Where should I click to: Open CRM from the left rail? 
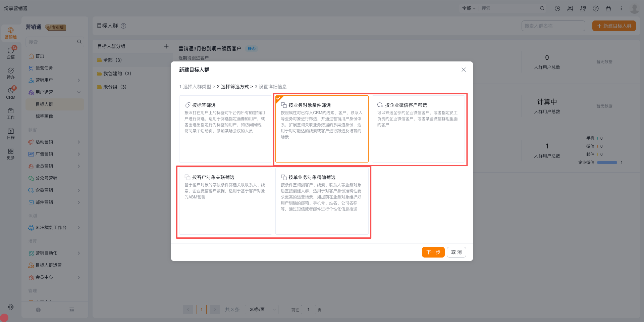11,93
